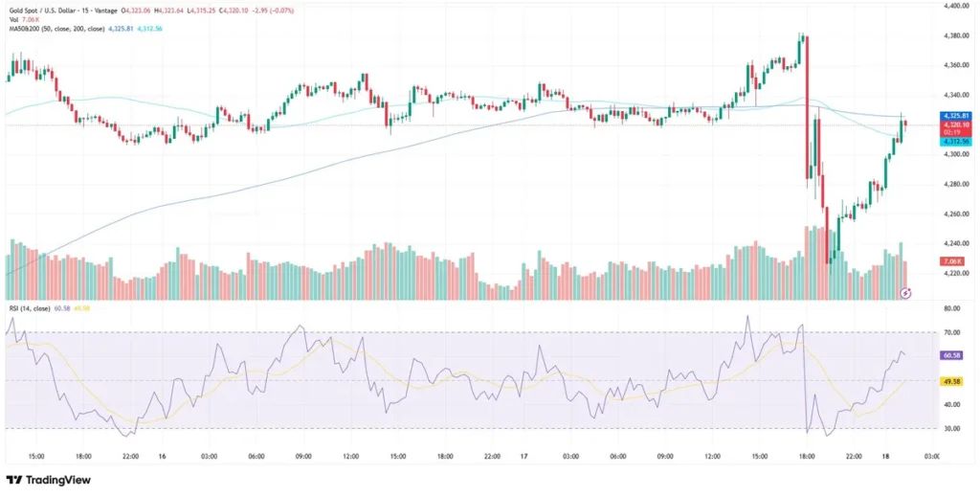
Task: Click the 80.00 RSI axis label
Action: click(952, 308)
